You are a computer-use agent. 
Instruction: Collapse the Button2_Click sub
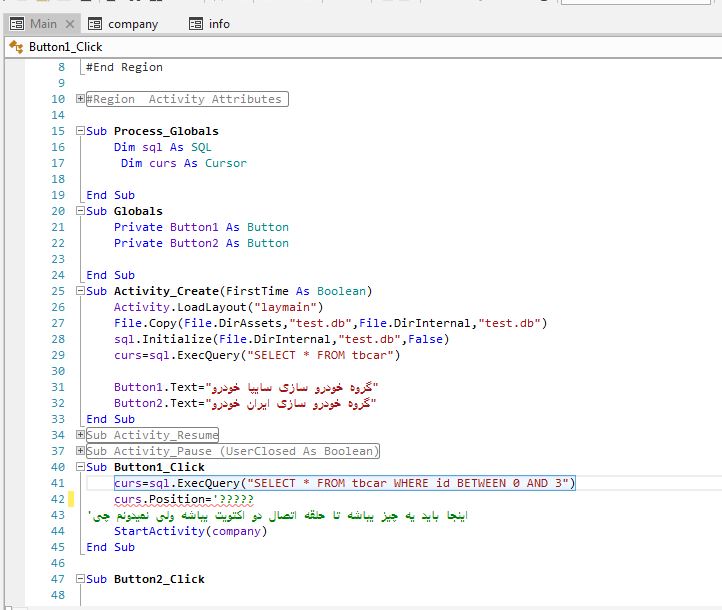(80, 579)
